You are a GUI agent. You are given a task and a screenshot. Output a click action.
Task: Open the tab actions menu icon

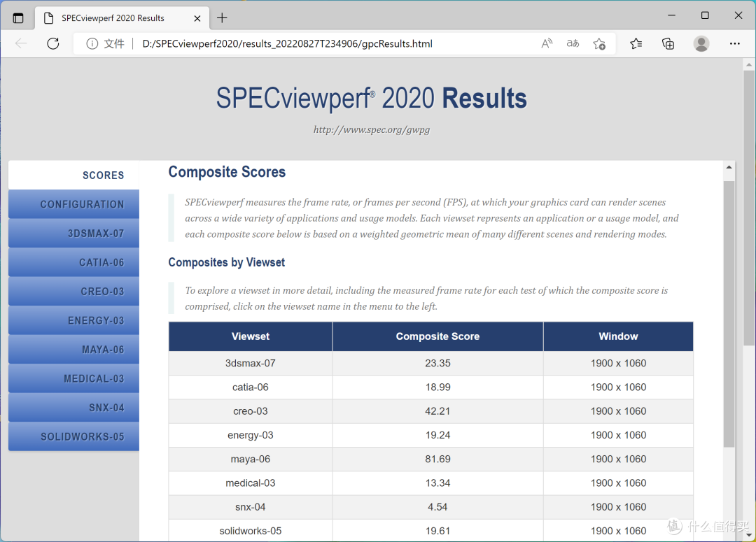coord(17,18)
